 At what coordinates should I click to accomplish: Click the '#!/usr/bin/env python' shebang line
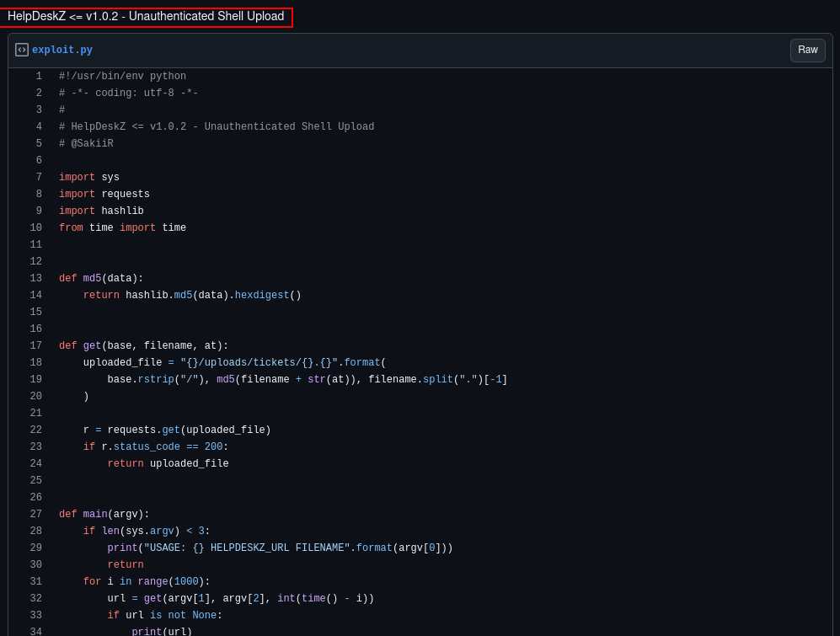(123, 76)
